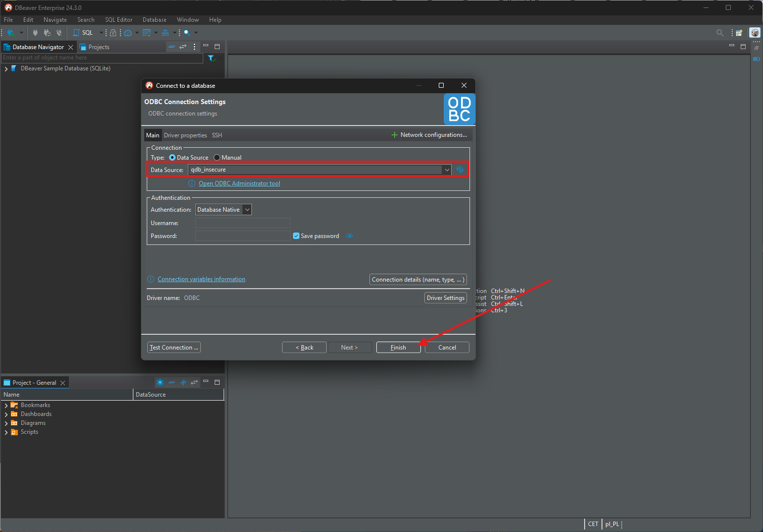Toggle show password eye icon

tap(350, 236)
